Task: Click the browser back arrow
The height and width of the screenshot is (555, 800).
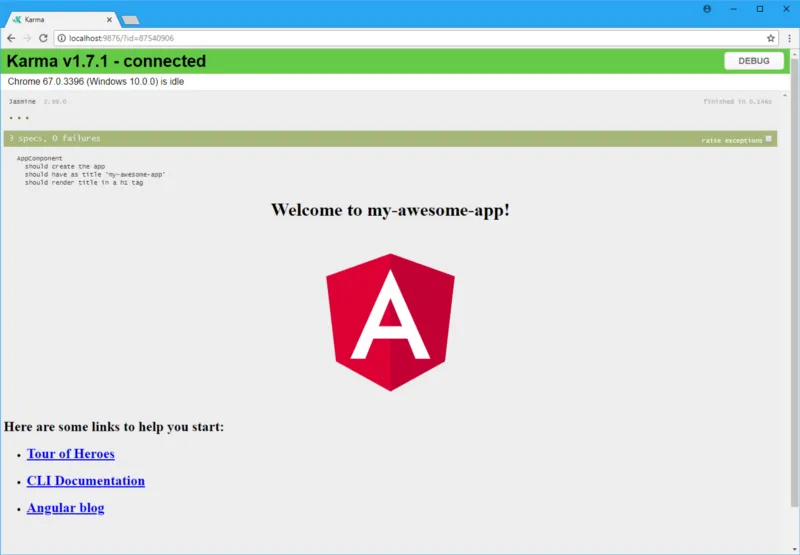Action: tap(11, 38)
